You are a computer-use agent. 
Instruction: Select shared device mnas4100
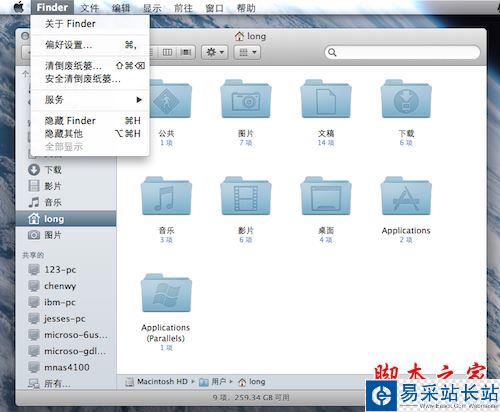[67, 367]
